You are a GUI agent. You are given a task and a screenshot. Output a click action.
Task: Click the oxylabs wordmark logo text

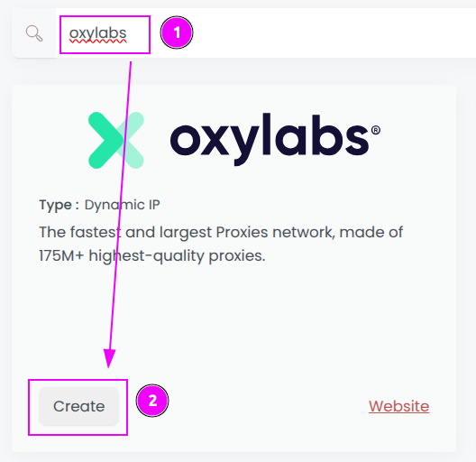click(x=270, y=140)
